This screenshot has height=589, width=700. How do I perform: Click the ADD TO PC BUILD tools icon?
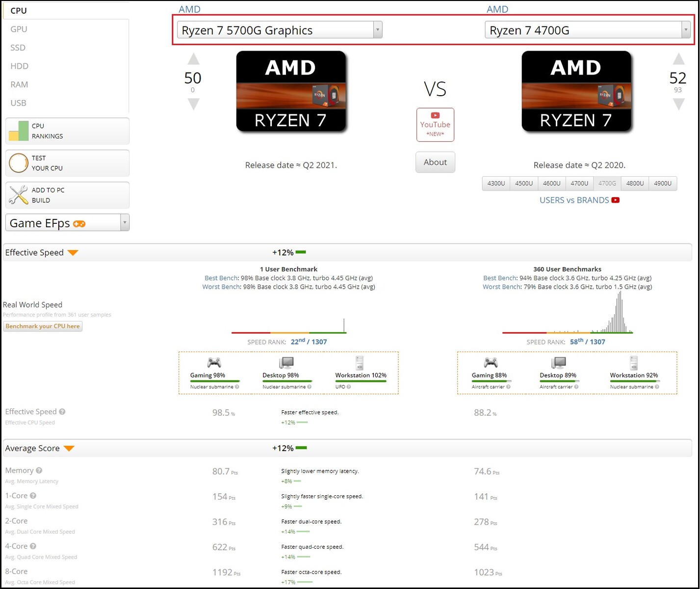(x=18, y=195)
